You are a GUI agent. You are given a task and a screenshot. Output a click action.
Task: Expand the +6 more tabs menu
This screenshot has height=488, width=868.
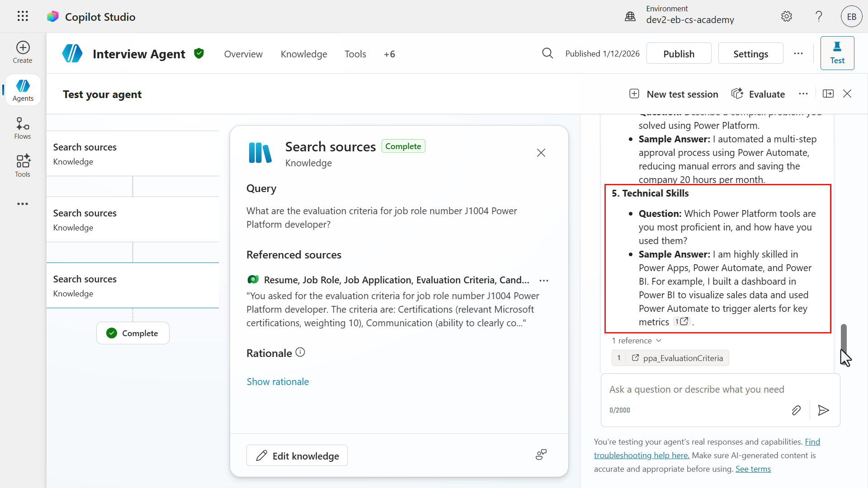click(x=389, y=54)
